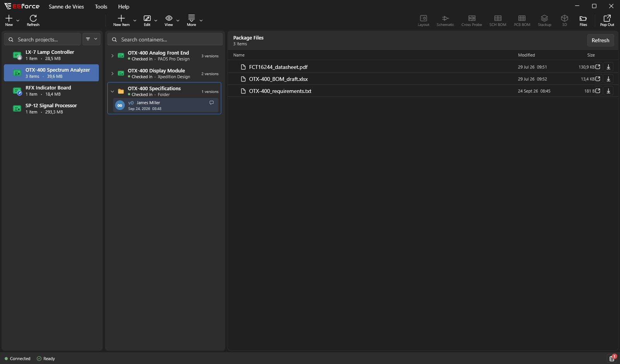The width and height of the screenshot is (620, 364).
Task: Select the SP-12 Signal Processor project
Action: tap(51, 108)
